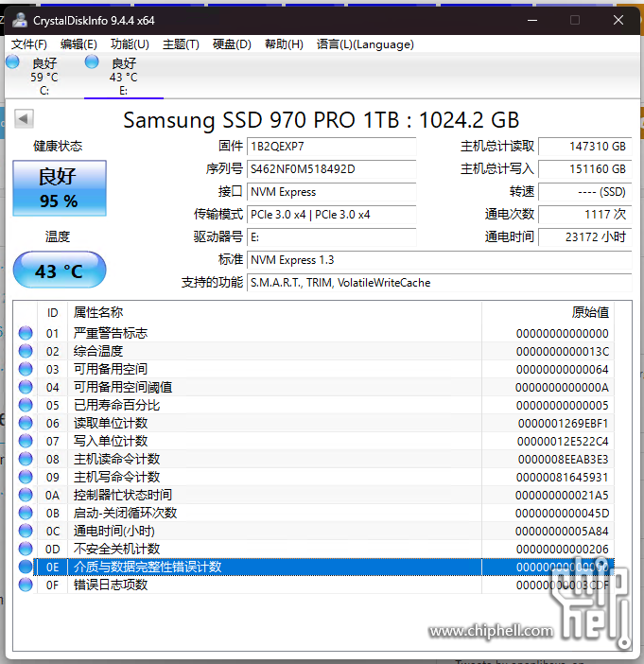Click the total host writes value 151160 GB
Viewport: 644px width, 664px height.
(x=585, y=169)
